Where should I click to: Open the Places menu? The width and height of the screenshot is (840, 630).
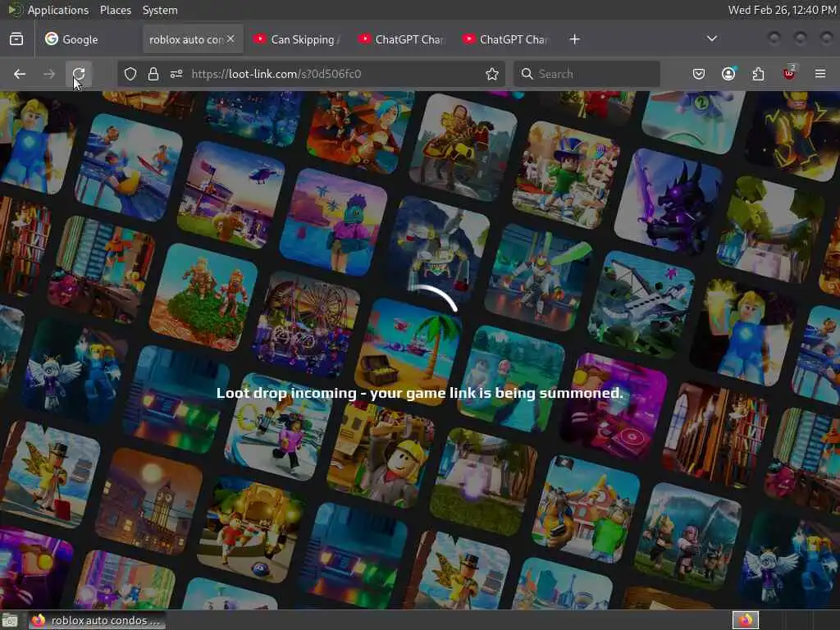[116, 10]
